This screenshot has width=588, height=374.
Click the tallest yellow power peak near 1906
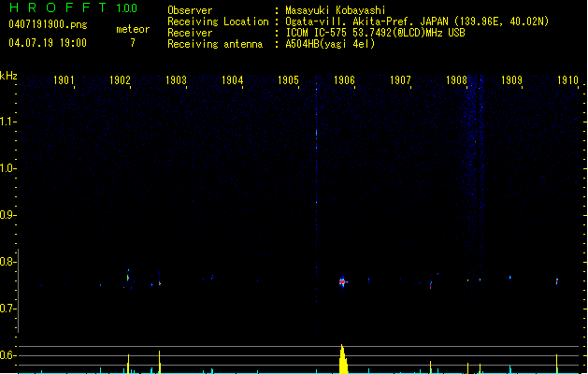pyautogui.click(x=343, y=359)
